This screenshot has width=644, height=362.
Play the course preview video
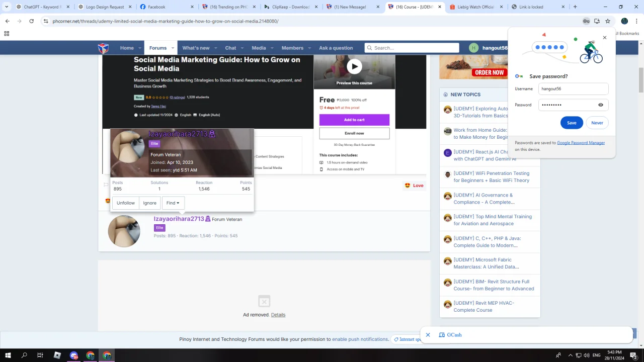click(354, 66)
